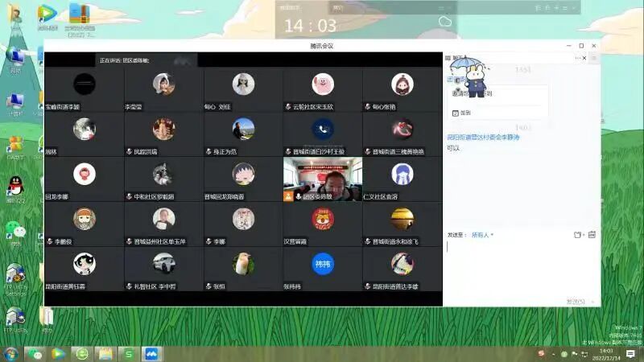Image resolution: width=644 pixels, height=362 pixels.
Task: Click orange host badge on video tile
Action: [x=288, y=196]
